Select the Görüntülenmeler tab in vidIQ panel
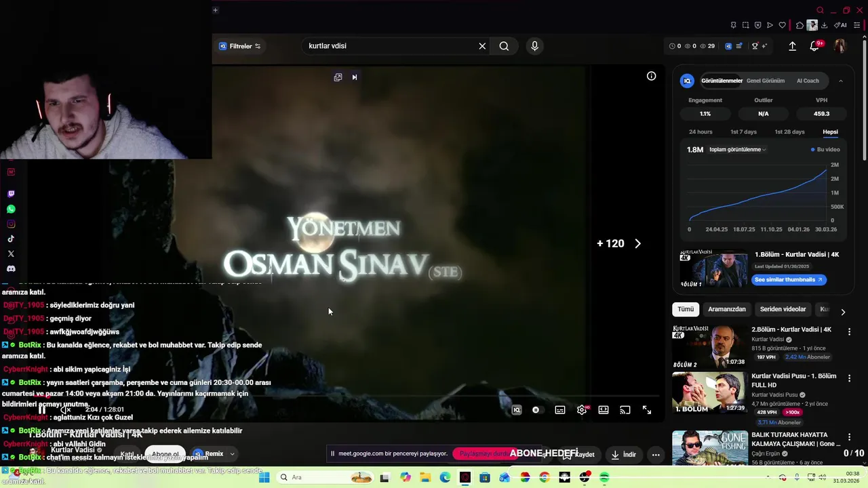Viewport: 868px width, 488px height. tap(722, 81)
